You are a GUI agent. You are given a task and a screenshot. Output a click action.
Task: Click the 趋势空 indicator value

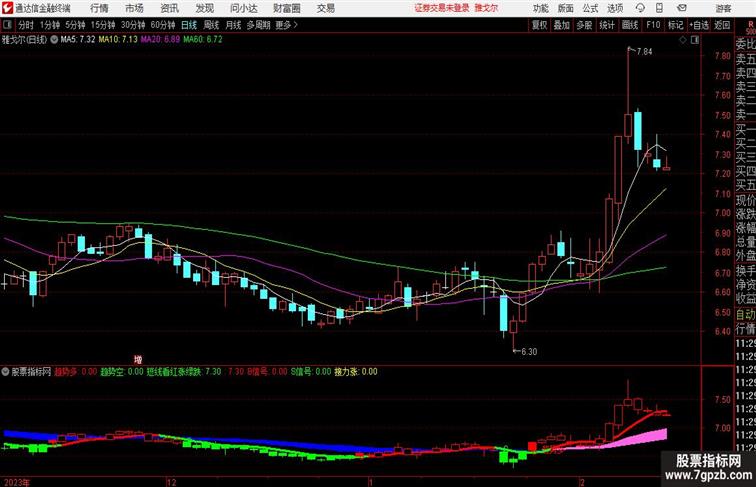click(122, 372)
